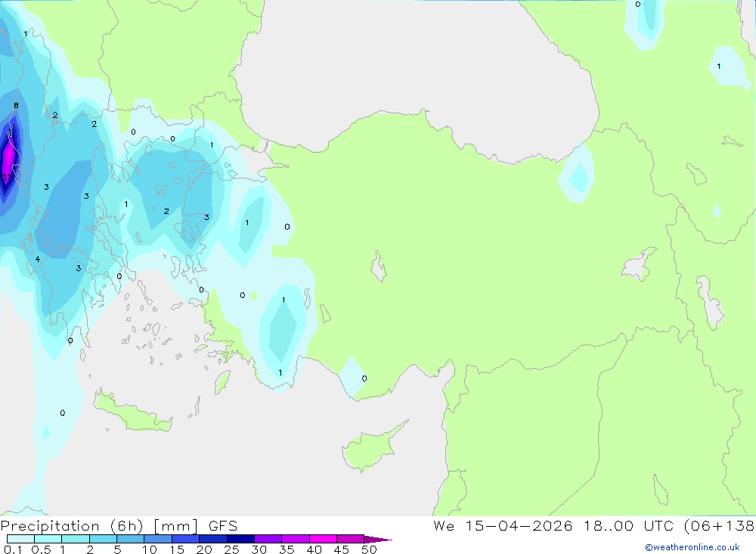
Task: Click the legend label 10
Action: click(x=150, y=549)
